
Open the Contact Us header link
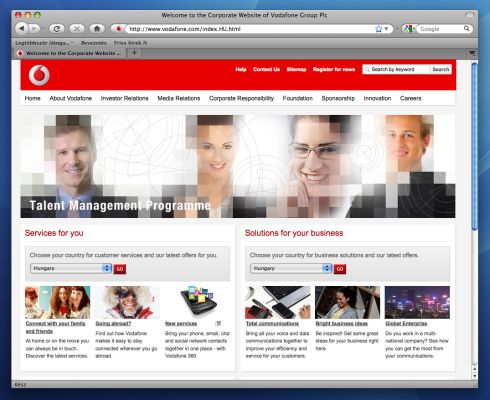(266, 69)
